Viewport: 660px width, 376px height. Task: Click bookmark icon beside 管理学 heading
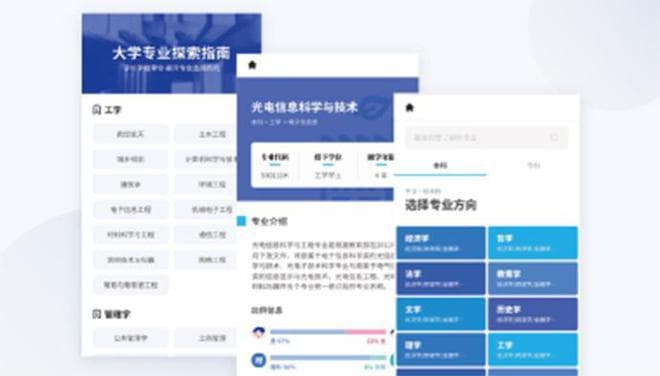(96, 314)
